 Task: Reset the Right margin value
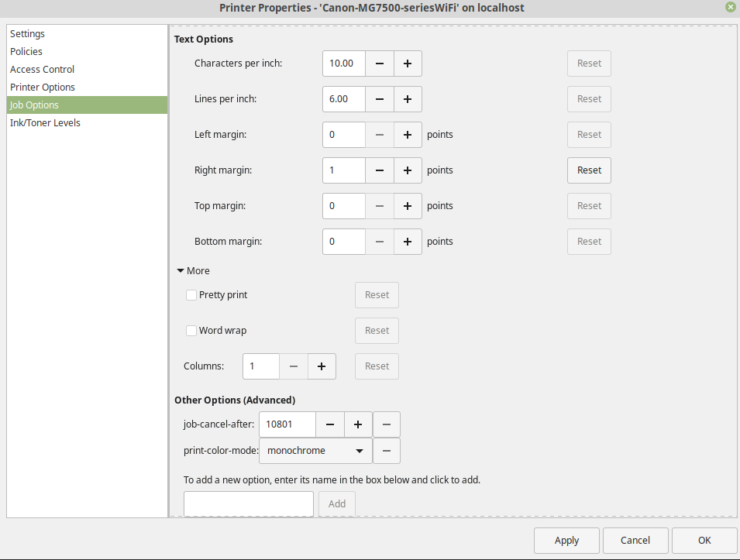(x=589, y=170)
